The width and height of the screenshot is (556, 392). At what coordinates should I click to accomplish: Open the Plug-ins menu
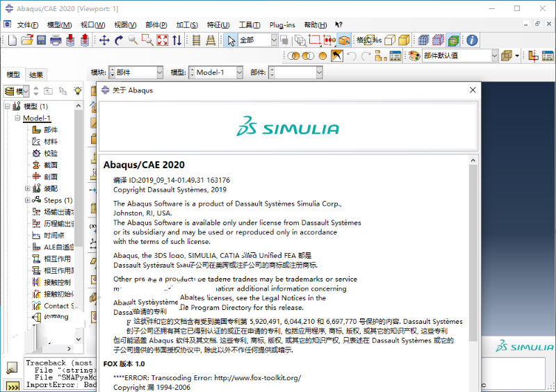click(282, 24)
